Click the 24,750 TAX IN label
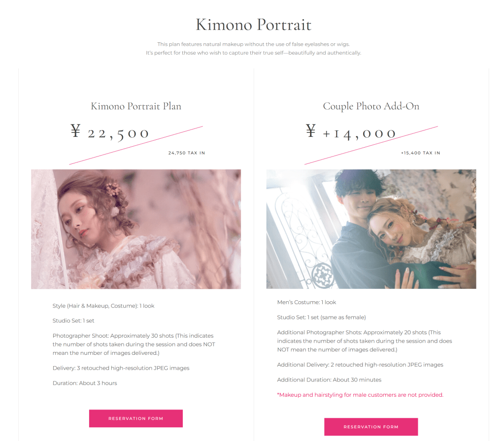The height and width of the screenshot is (441, 504). [x=186, y=153]
